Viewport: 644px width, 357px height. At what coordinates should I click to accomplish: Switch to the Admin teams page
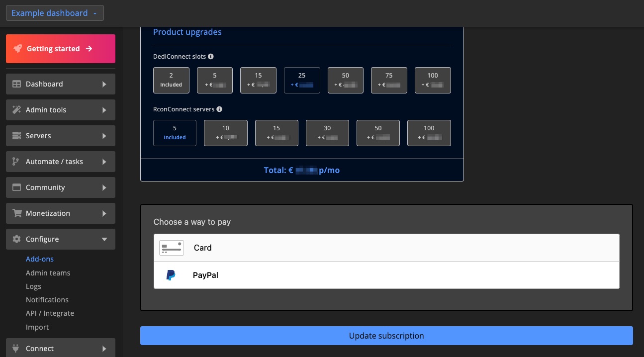pos(48,272)
